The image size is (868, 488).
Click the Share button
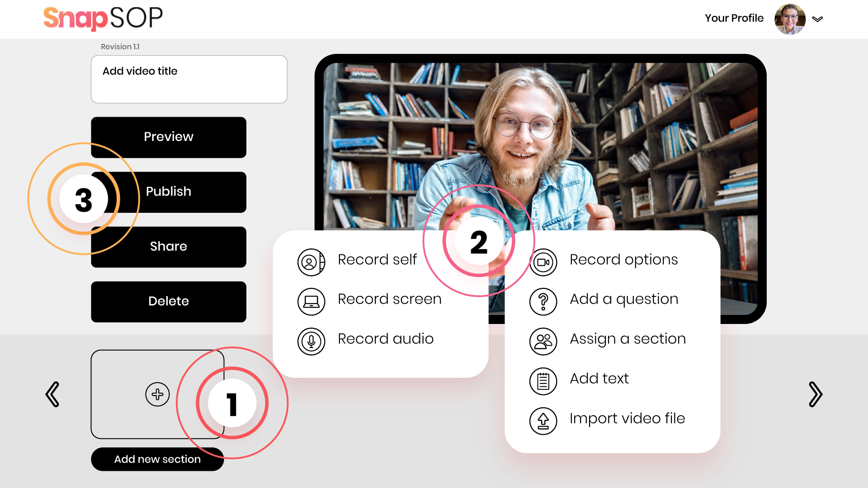(169, 247)
